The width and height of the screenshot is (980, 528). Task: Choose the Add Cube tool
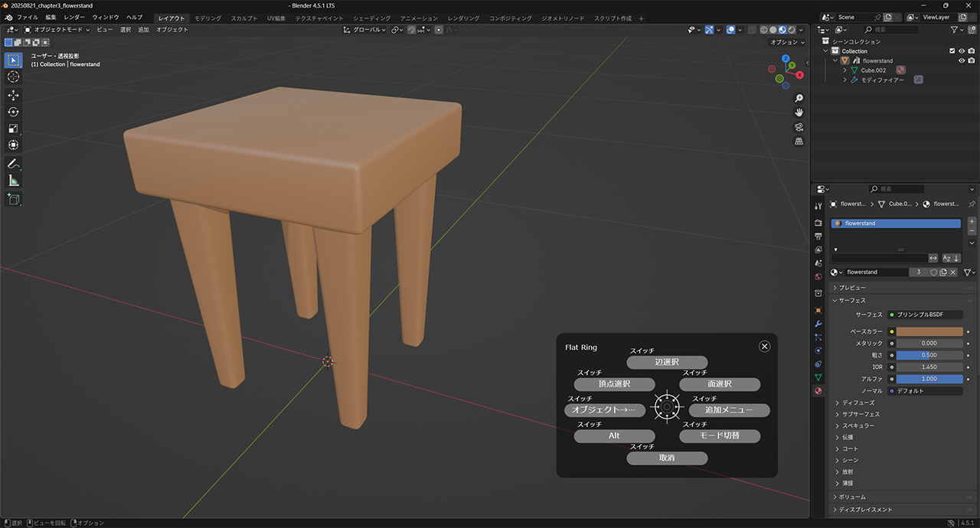(x=13, y=199)
